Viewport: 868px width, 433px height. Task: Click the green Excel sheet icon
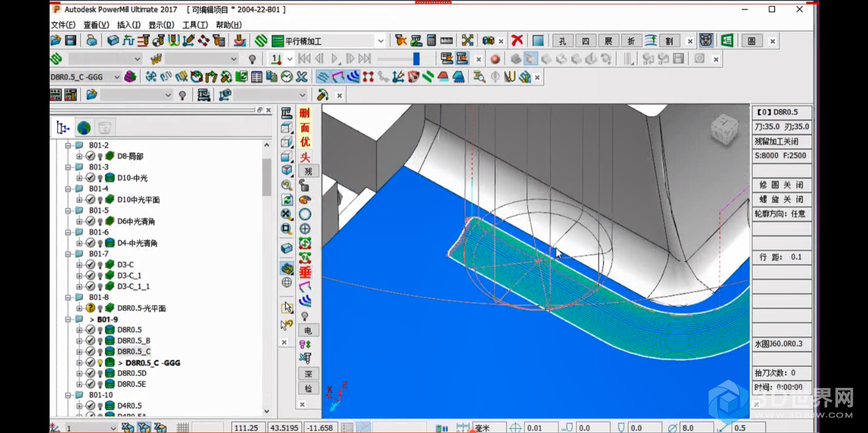tap(727, 41)
